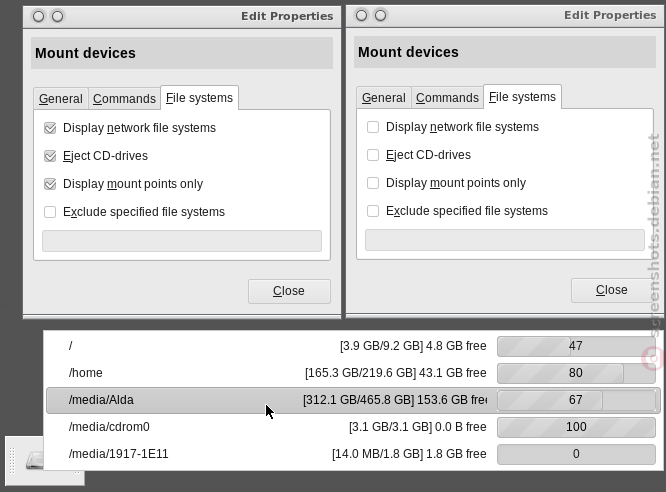Image resolution: width=666 pixels, height=492 pixels.
Task: Check Eject CD-drives in right window
Action: (x=373, y=155)
